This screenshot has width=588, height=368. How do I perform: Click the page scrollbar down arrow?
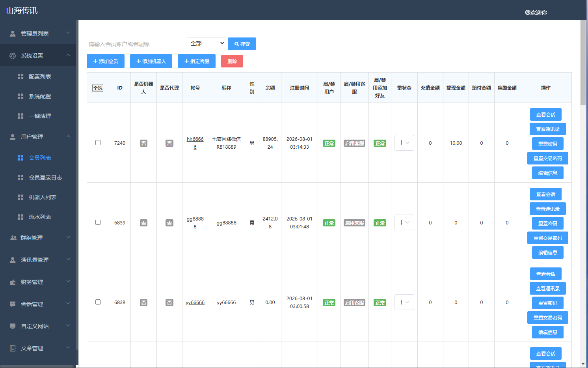click(583, 364)
